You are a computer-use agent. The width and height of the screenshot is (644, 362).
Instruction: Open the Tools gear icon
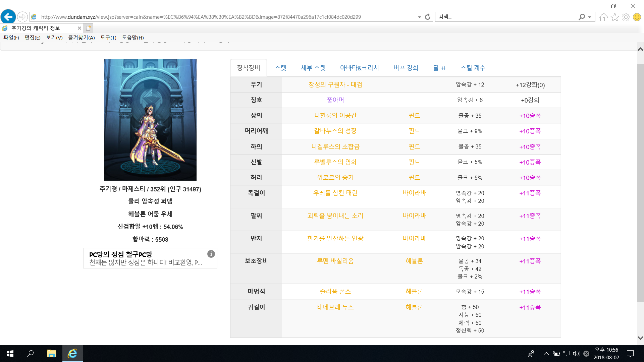[626, 17]
